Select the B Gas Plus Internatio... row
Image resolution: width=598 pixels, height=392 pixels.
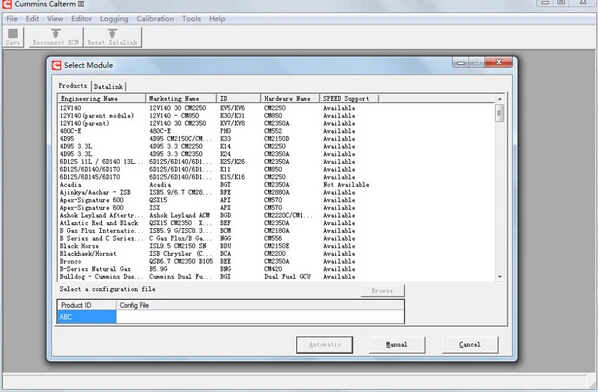[277, 231]
